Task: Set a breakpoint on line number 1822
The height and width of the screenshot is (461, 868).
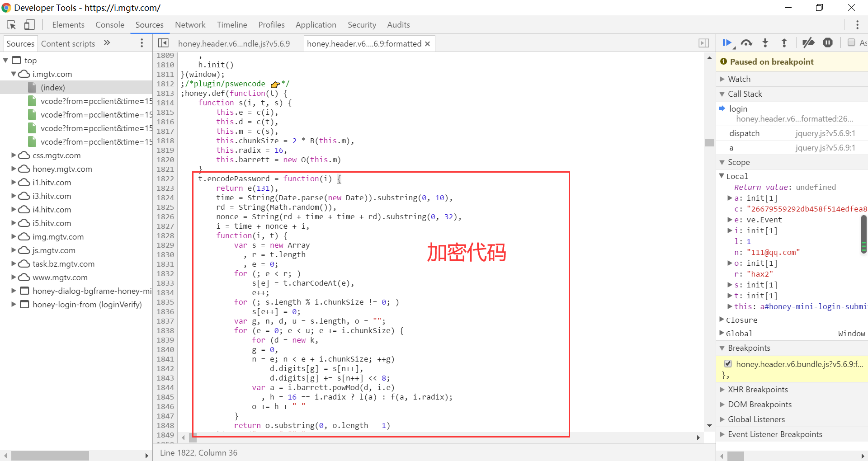Action: click(x=165, y=179)
